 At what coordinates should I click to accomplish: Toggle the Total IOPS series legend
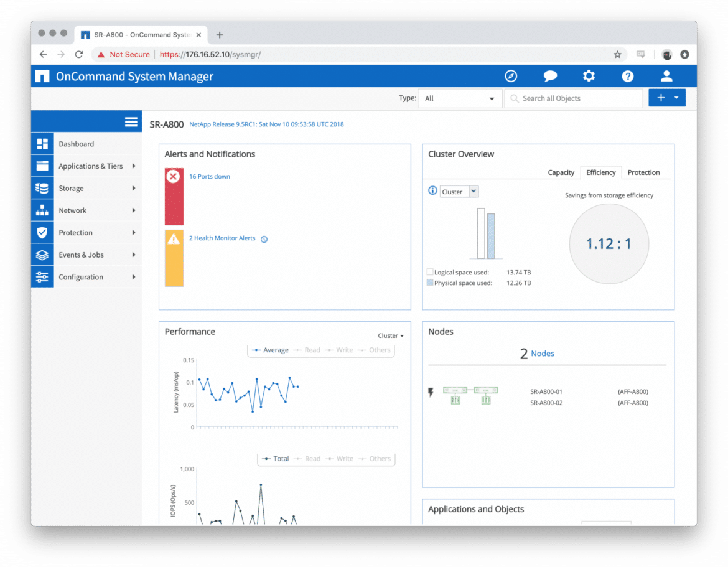click(x=275, y=459)
